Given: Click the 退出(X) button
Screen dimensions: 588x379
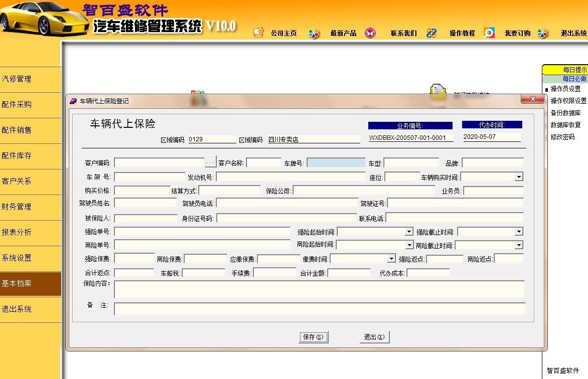Looking at the screenshot, I should click(x=374, y=337).
